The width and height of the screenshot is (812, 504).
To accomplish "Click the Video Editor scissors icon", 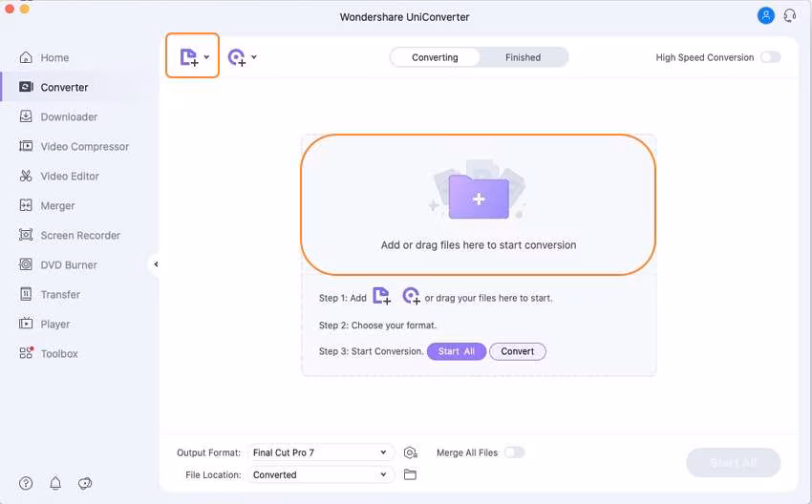I will click(26, 176).
